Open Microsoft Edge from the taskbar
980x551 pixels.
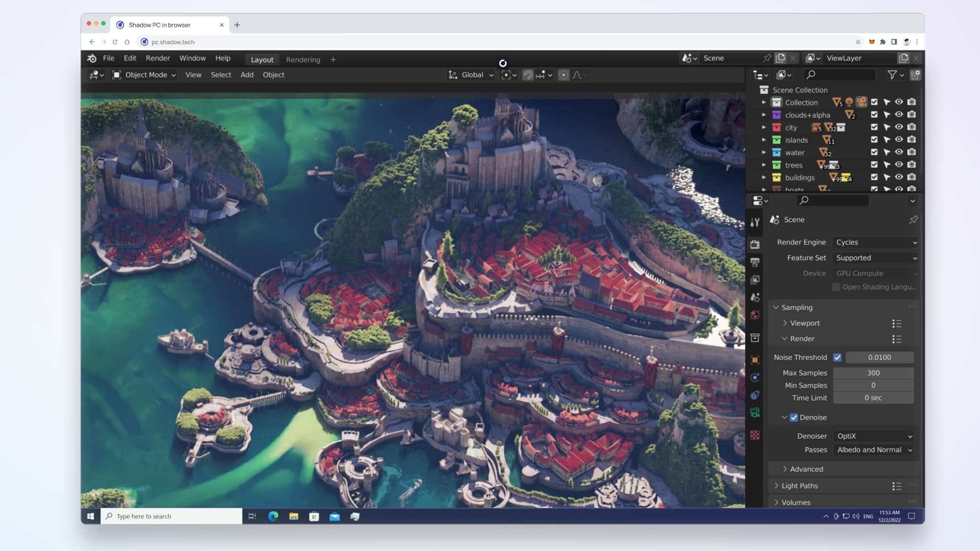click(x=273, y=516)
